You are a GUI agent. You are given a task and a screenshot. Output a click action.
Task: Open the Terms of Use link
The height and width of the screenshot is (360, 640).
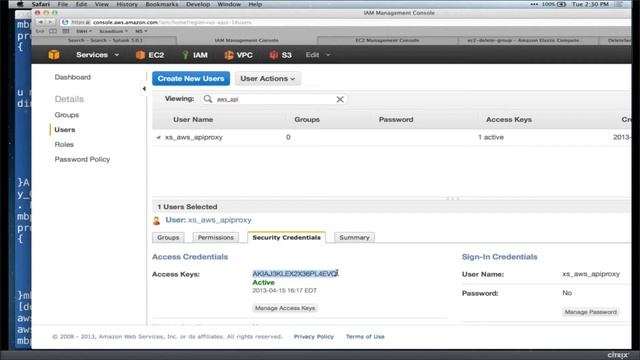point(365,337)
